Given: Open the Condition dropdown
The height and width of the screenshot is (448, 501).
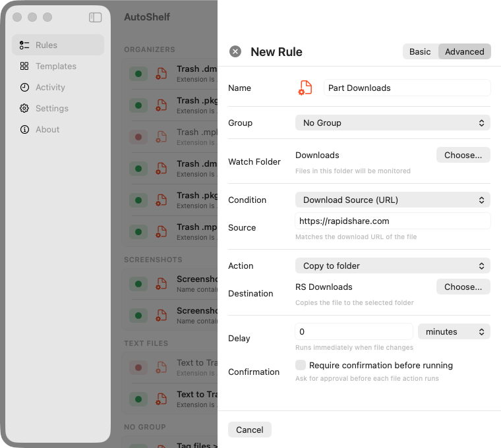Looking at the screenshot, I should pos(393,200).
